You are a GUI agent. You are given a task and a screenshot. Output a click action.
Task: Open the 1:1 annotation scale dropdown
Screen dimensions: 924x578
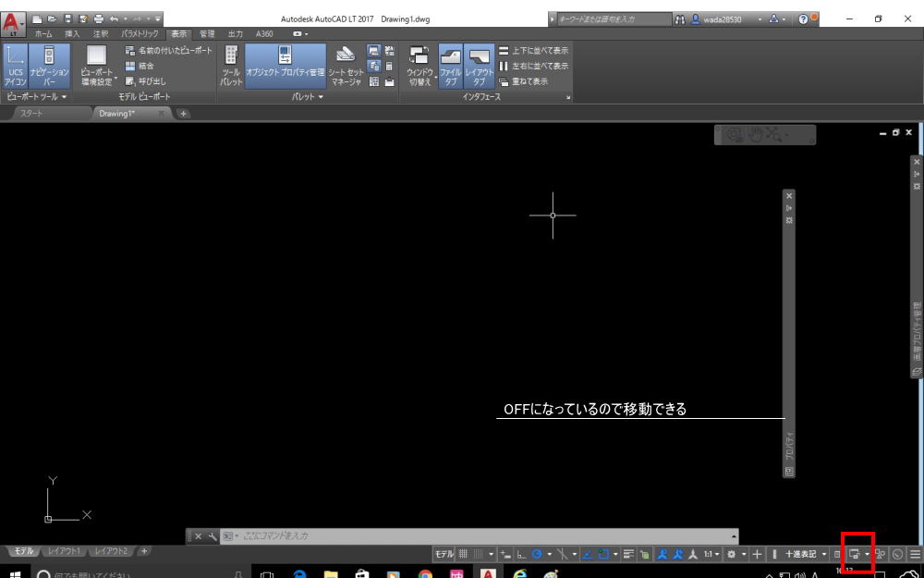coord(711,554)
